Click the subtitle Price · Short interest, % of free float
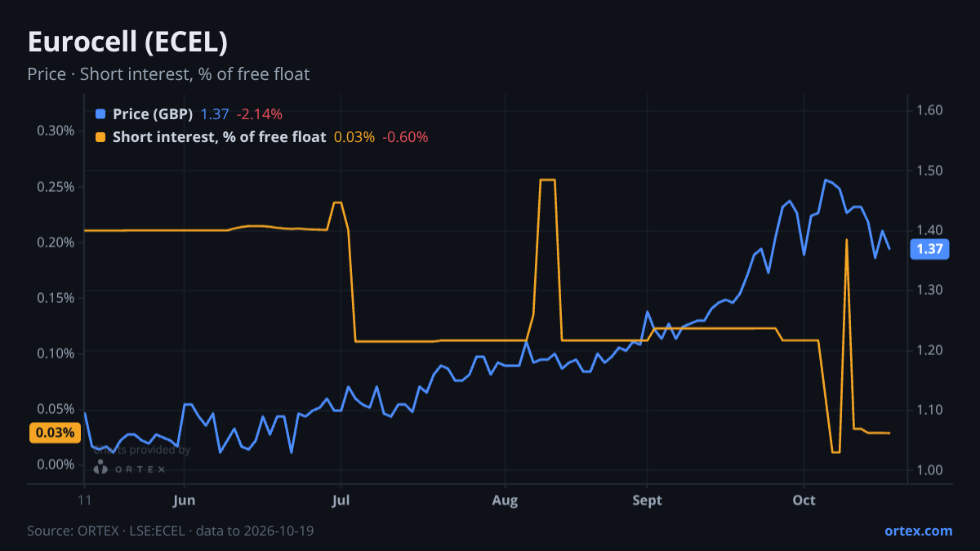The image size is (980, 551). point(168,74)
